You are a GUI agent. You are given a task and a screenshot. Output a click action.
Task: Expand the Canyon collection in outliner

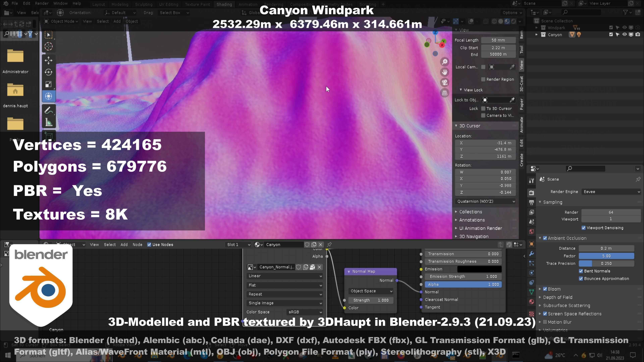536,35
